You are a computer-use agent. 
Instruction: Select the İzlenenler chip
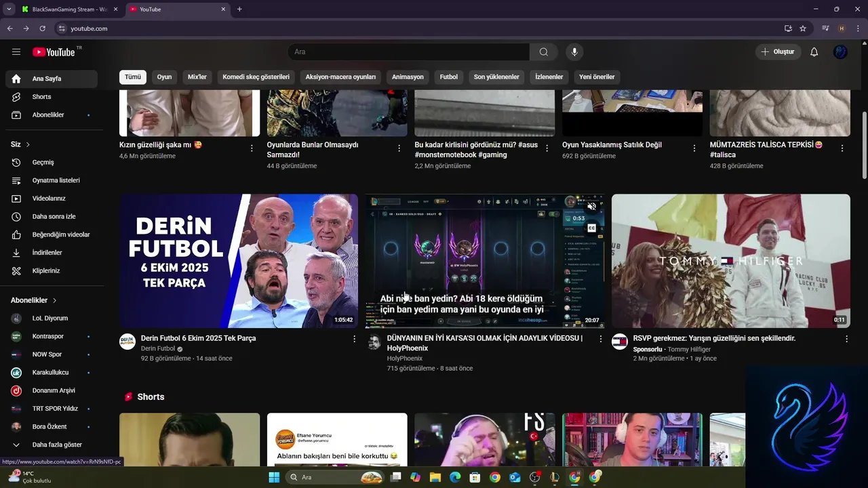[549, 77]
